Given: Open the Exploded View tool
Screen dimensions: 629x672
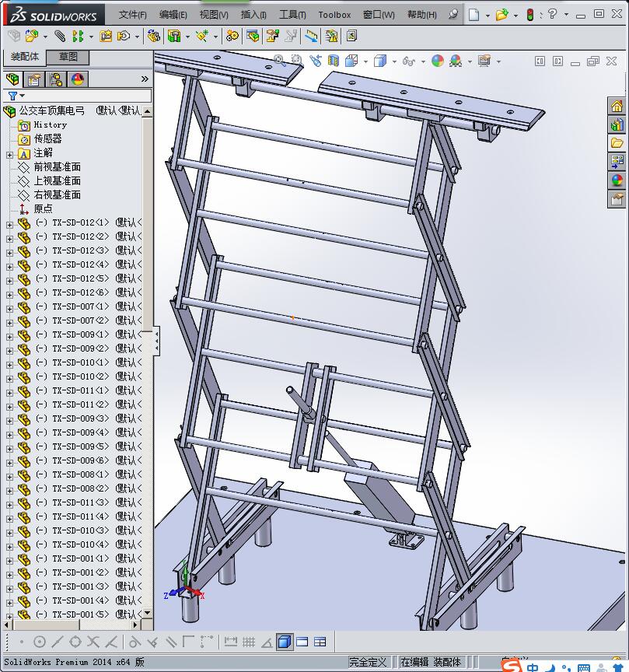Looking at the screenshot, I should click(272, 37).
